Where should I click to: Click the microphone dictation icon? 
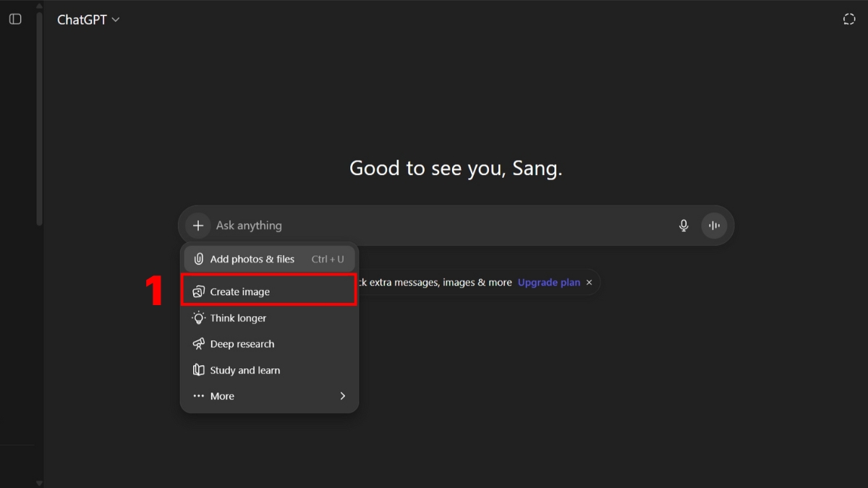point(684,226)
